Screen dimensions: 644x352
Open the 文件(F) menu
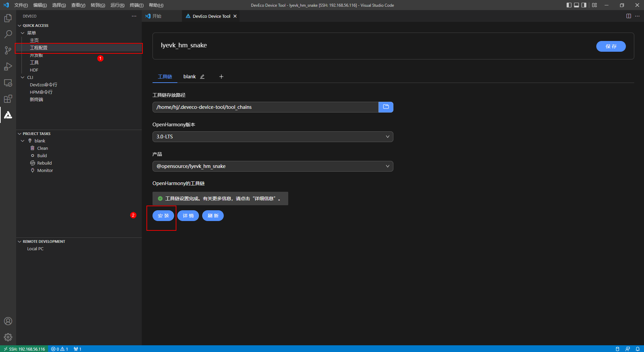coord(21,5)
